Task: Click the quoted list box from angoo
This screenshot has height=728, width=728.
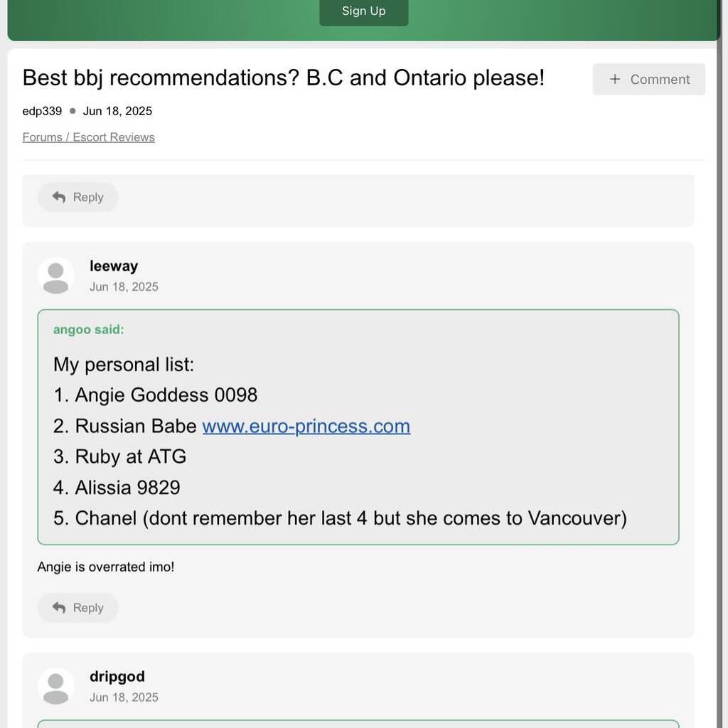Action: (358, 427)
